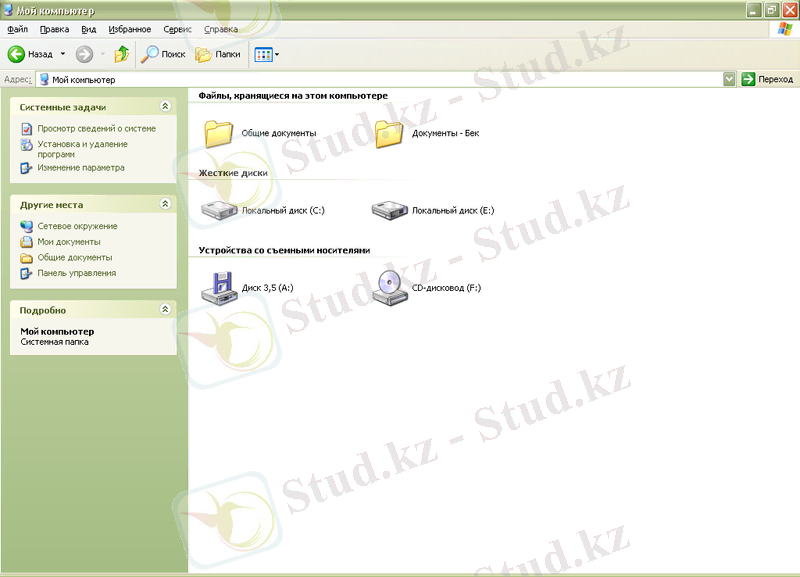The image size is (800, 577).
Task: Click the Поиск toolbar label
Action: 173,54
